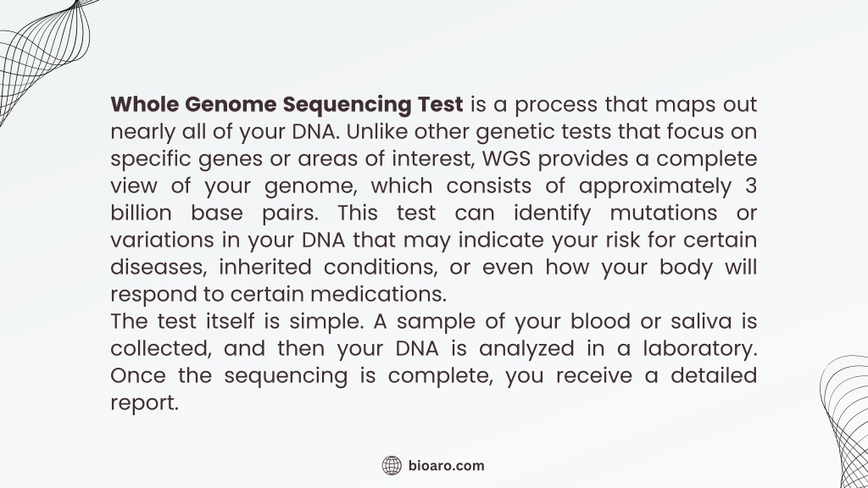The width and height of the screenshot is (868, 488).
Task: Click the word 'approximately' in the paragraph
Action: point(655,186)
